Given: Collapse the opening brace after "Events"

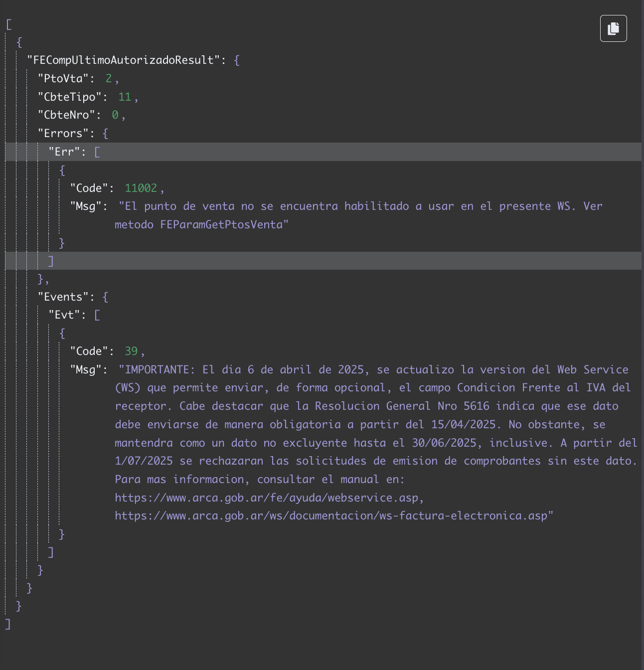Looking at the screenshot, I should (105, 297).
